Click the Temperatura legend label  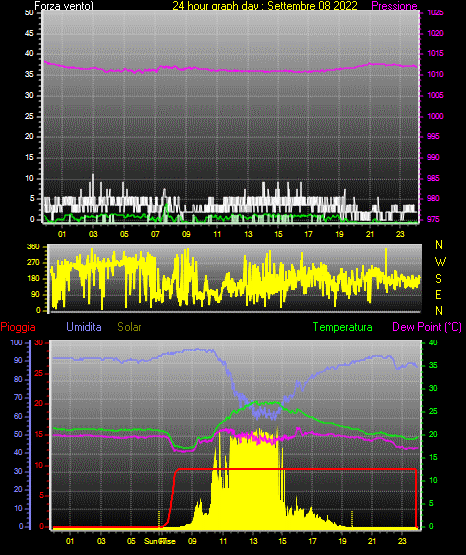pos(342,327)
